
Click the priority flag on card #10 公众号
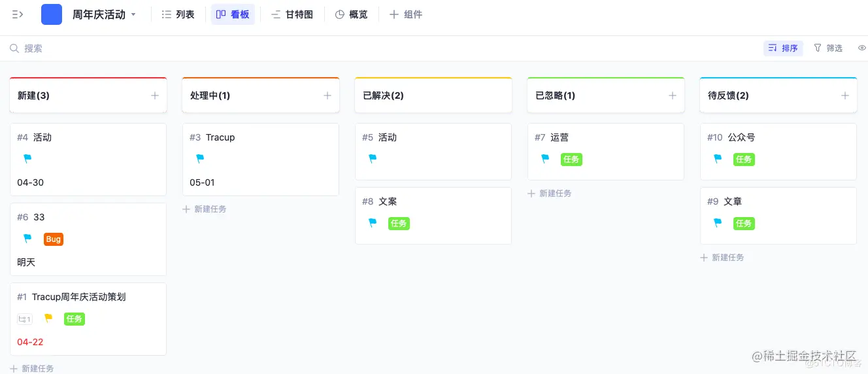click(x=718, y=159)
